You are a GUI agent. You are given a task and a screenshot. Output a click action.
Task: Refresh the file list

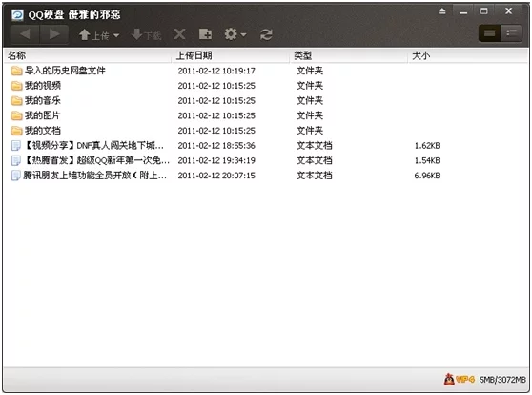point(266,34)
